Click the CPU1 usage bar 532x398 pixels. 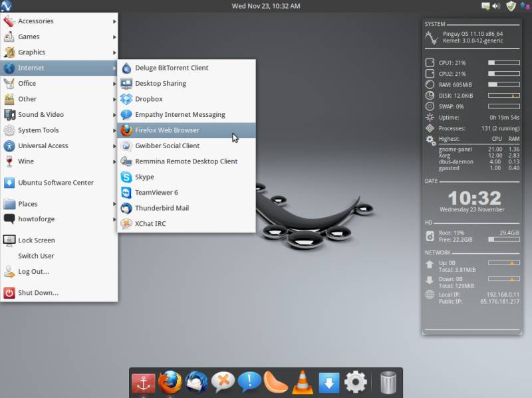point(504,62)
